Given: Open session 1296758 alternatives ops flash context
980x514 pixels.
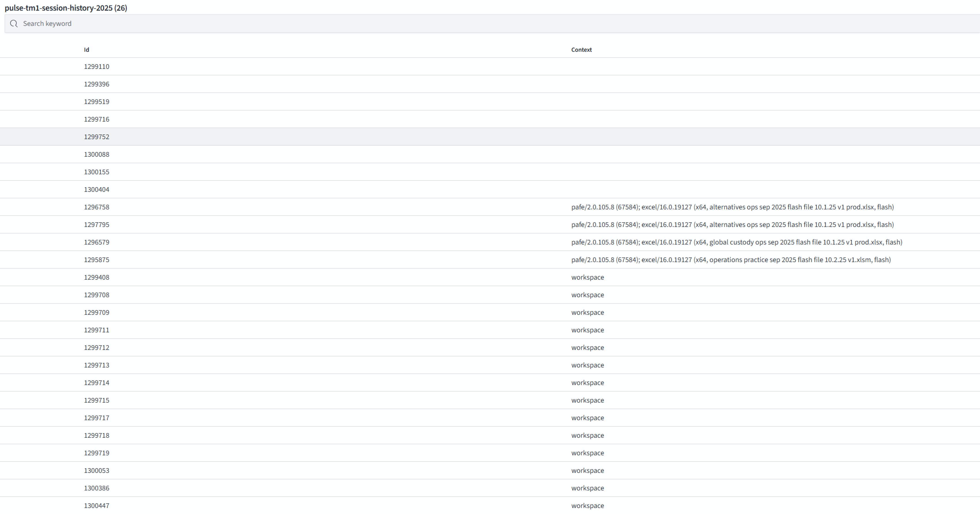Looking at the screenshot, I should (x=732, y=207).
